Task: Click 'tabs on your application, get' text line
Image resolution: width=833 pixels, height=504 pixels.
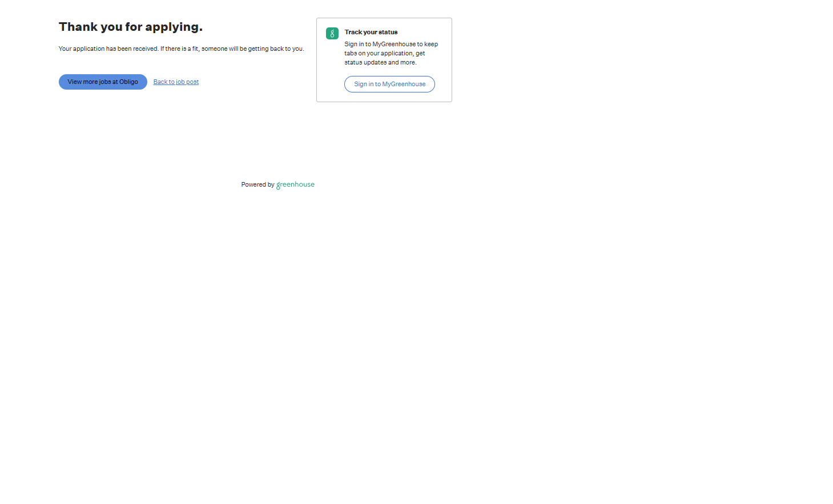Action: (384, 54)
